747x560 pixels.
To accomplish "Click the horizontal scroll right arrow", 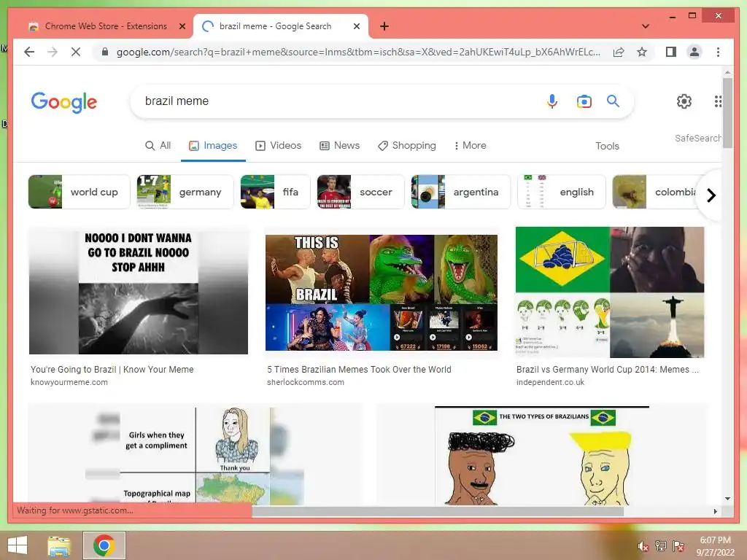I will tap(715, 511).
